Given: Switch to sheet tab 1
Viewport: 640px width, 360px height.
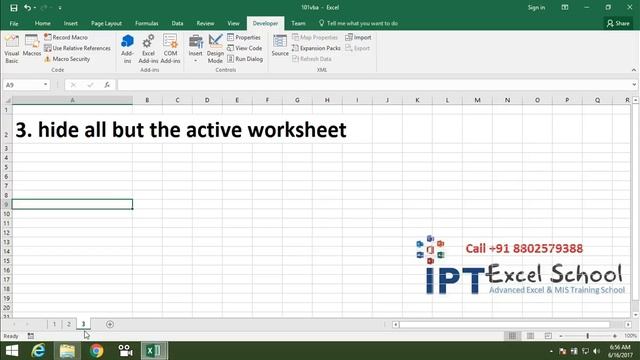Looking at the screenshot, I should click(x=54, y=324).
